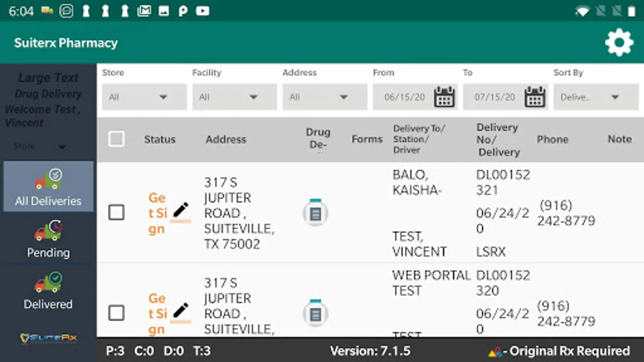The image size is (644, 362).
Task: Check the box for delivery DL00152320
Action: coord(116,313)
